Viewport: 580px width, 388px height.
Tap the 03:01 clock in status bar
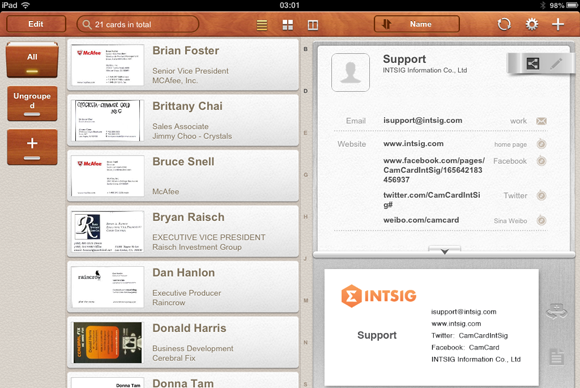[x=290, y=5]
